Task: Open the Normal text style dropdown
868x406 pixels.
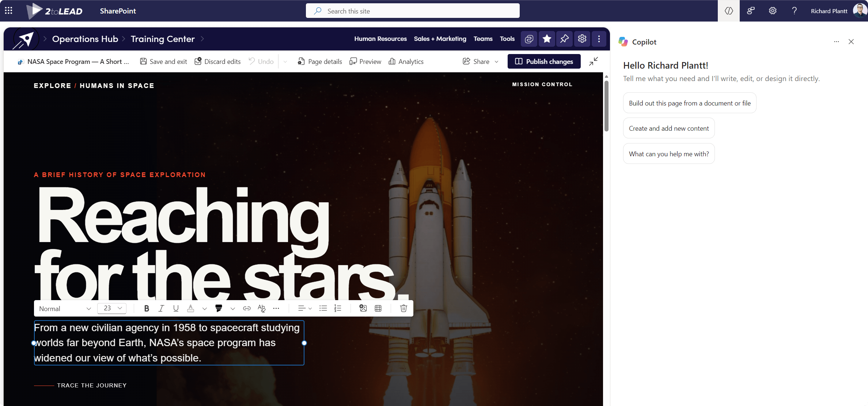Action: coord(65,309)
